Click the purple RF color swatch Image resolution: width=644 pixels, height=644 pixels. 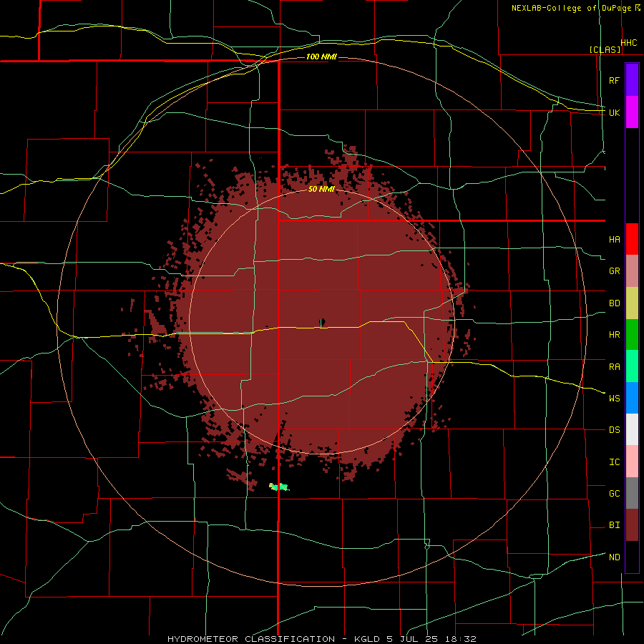tap(632, 80)
